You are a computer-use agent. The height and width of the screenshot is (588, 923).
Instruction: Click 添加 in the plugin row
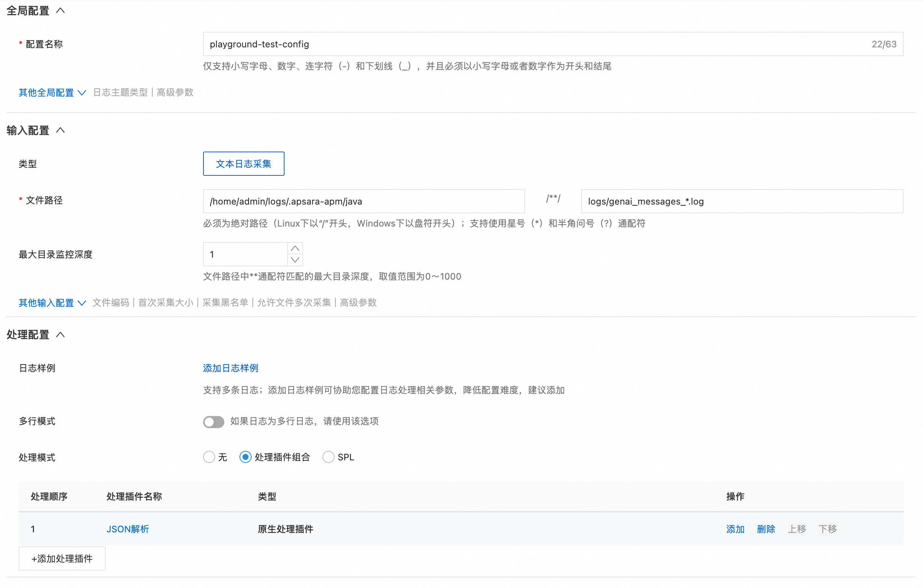coord(735,529)
